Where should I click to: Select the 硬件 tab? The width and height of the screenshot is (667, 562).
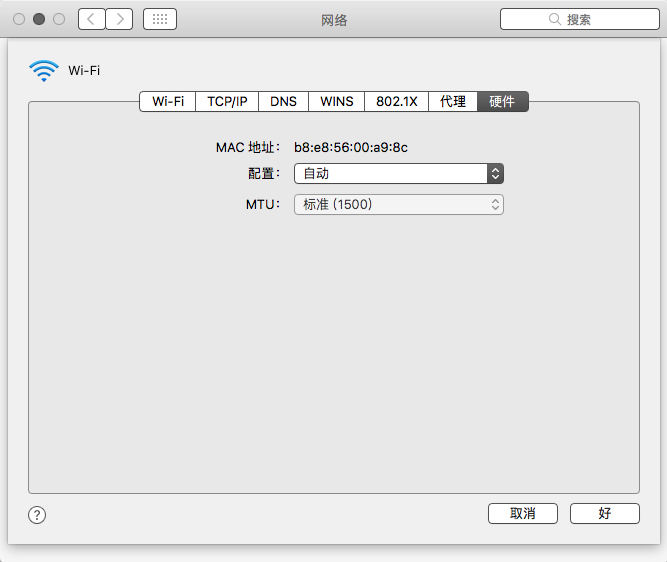(502, 101)
